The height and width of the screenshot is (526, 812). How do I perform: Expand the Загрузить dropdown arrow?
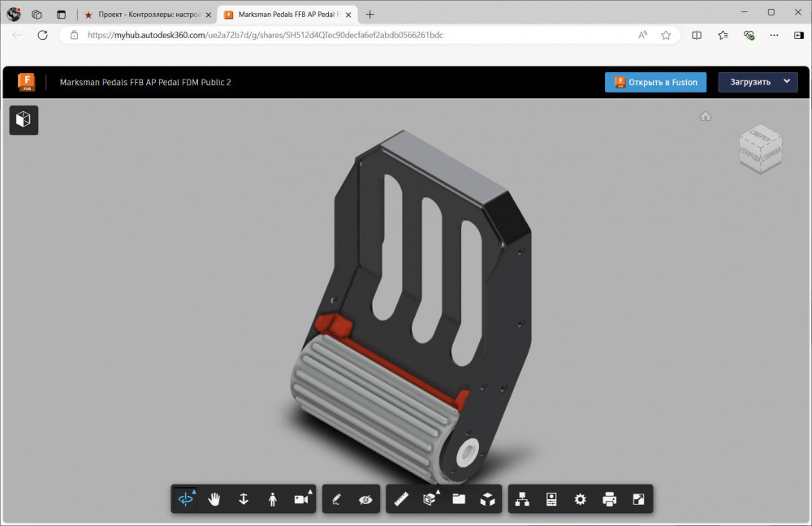pos(786,82)
